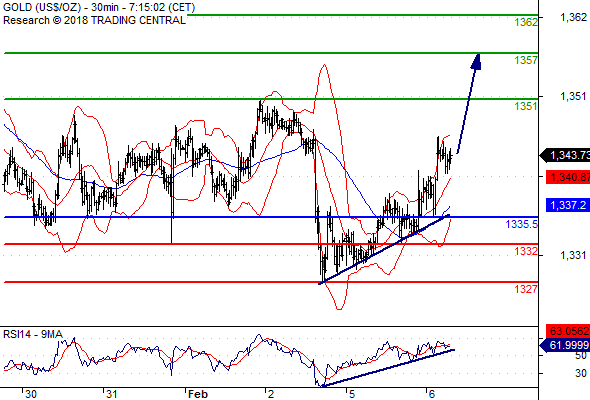Click the RSI axis value 30
This screenshot has width=590, height=400.
point(581,373)
